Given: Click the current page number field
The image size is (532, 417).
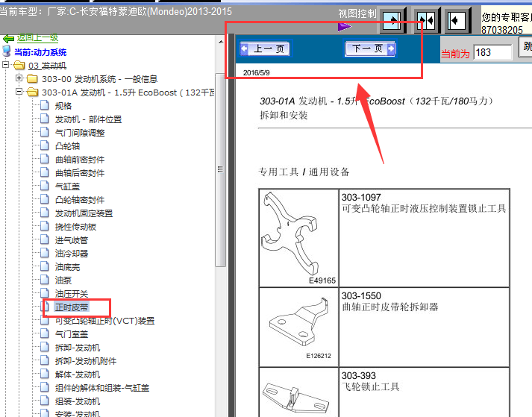Looking at the screenshot, I should [492, 53].
